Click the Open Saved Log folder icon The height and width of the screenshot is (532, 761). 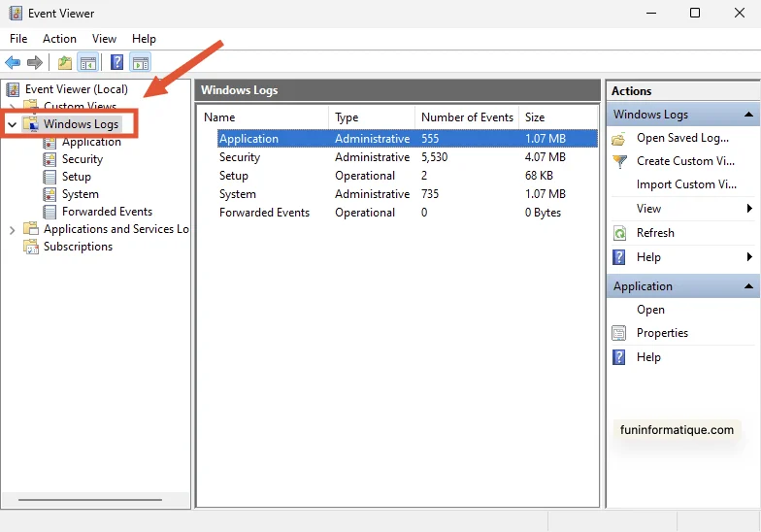click(x=618, y=140)
